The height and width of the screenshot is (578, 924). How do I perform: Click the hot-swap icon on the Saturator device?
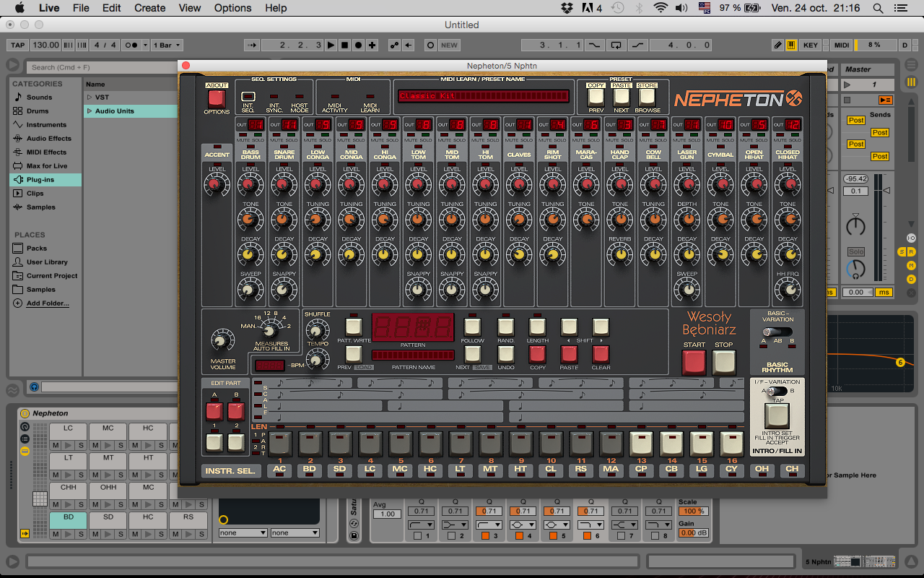(353, 524)
